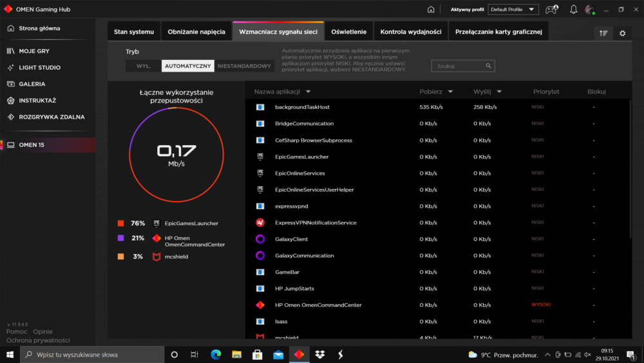Open LIGHT STUDIO section
This screenshot has width=644, height=363.
[33, 68]
